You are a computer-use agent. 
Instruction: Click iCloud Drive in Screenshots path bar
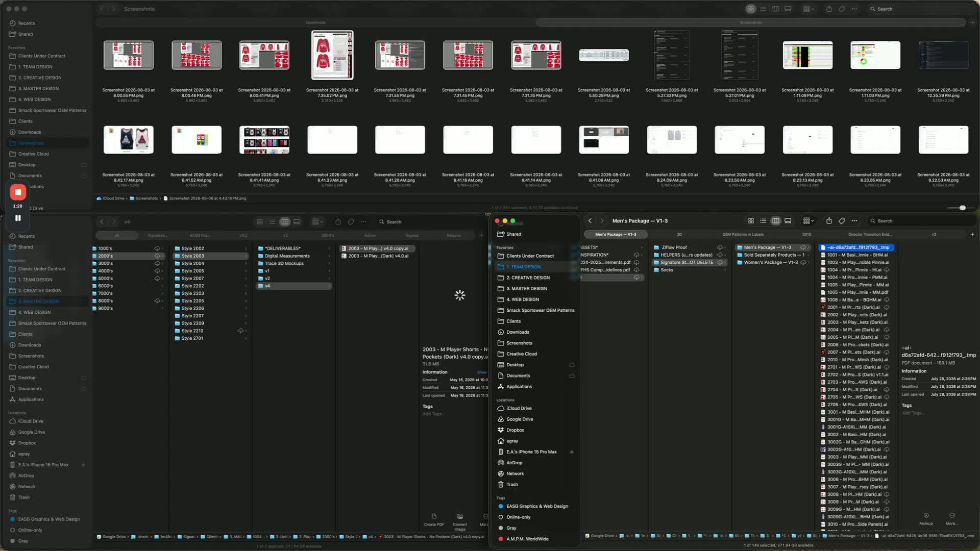(111, 198)
